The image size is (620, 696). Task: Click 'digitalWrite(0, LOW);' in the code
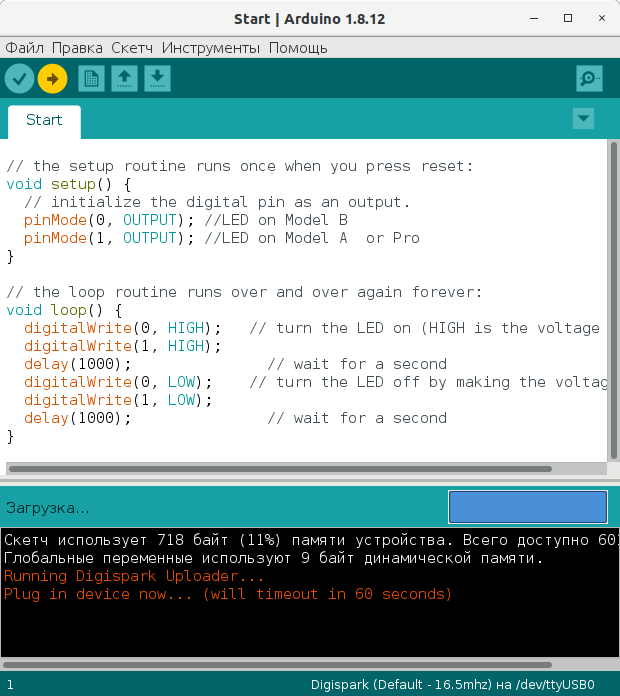(118, 382)
